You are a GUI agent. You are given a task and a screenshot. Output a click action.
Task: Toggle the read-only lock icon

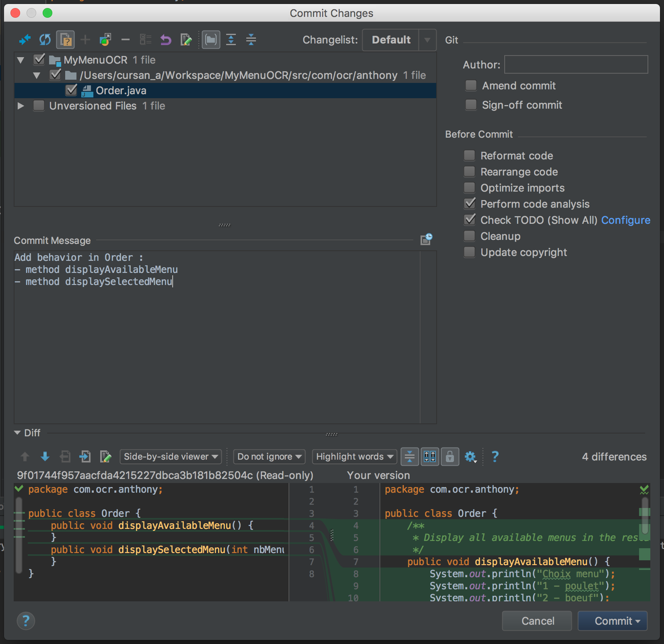point(450,456)
